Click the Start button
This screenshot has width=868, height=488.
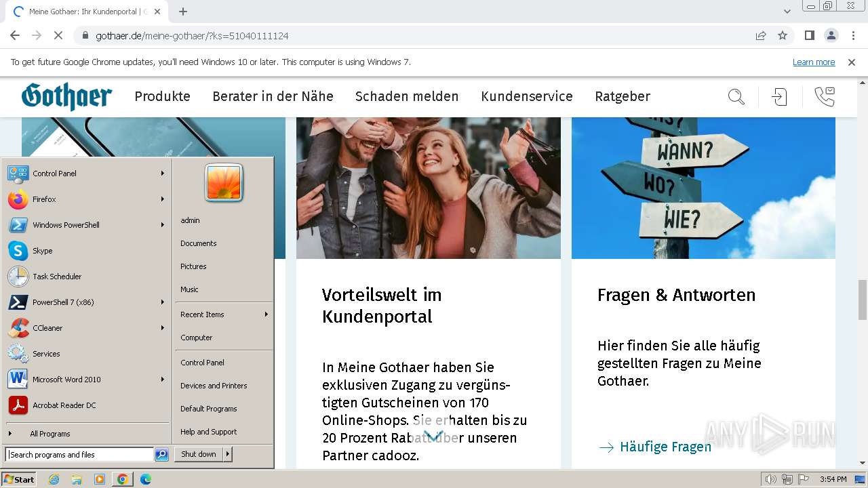(19, 479)
